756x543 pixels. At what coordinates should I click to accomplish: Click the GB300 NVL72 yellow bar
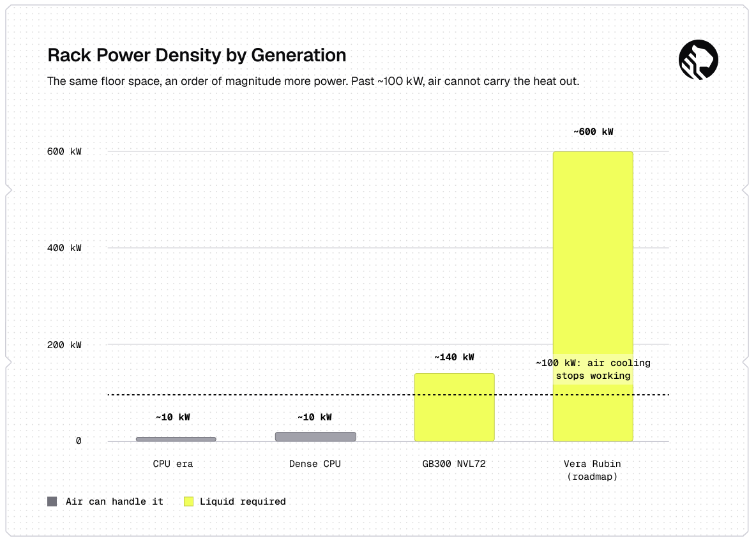454,407
